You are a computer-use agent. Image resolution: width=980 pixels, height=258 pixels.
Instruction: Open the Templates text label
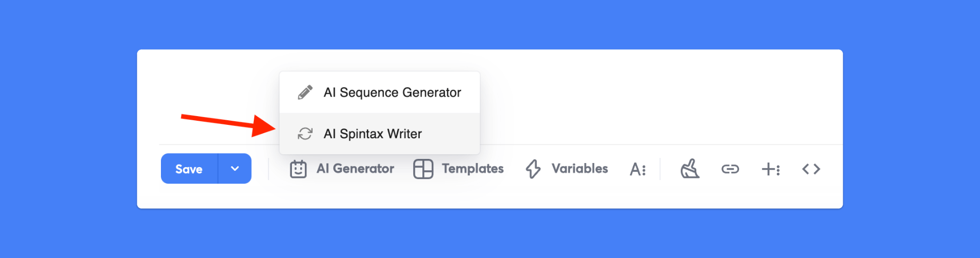472,169
